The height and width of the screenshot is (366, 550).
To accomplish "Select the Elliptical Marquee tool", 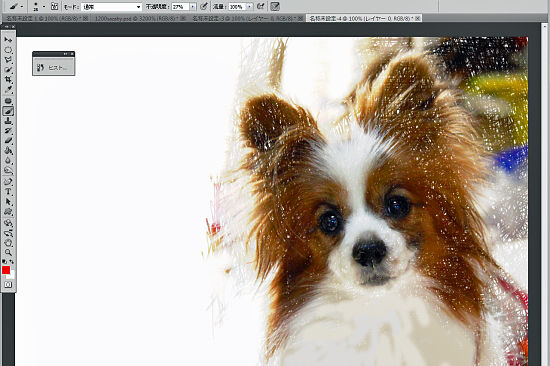I will 8,50.
